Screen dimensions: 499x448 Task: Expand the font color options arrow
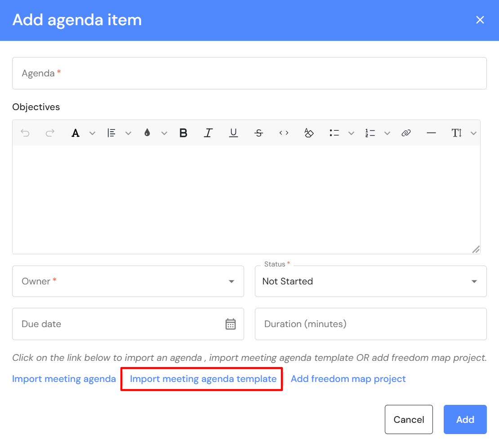pyautogui.click(x=92, y=133)
